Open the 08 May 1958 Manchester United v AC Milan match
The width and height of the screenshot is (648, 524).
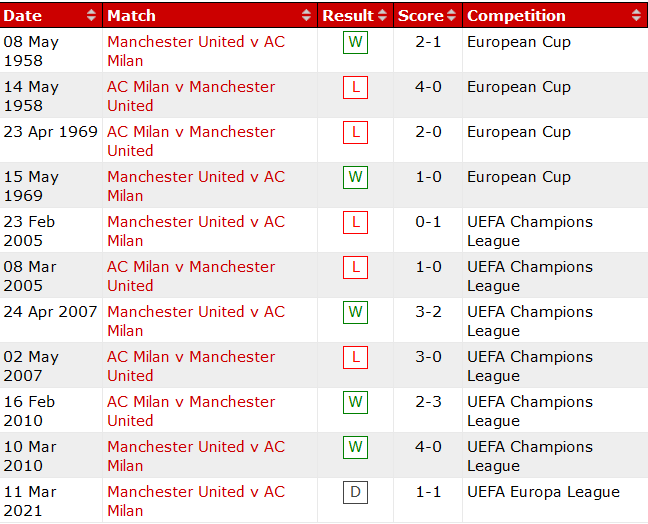click(x=195, y=42)
